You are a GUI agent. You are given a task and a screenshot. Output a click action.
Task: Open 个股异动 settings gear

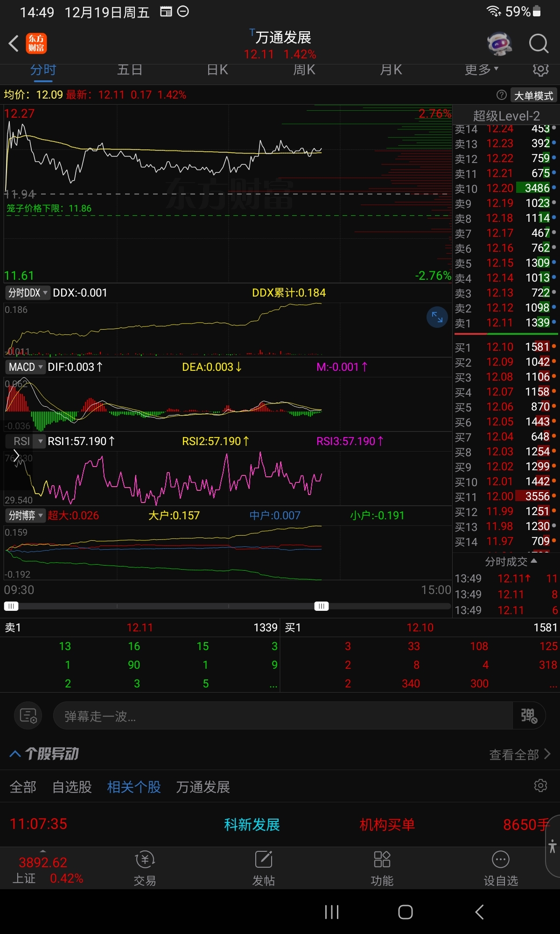click(x=540, y=785)
